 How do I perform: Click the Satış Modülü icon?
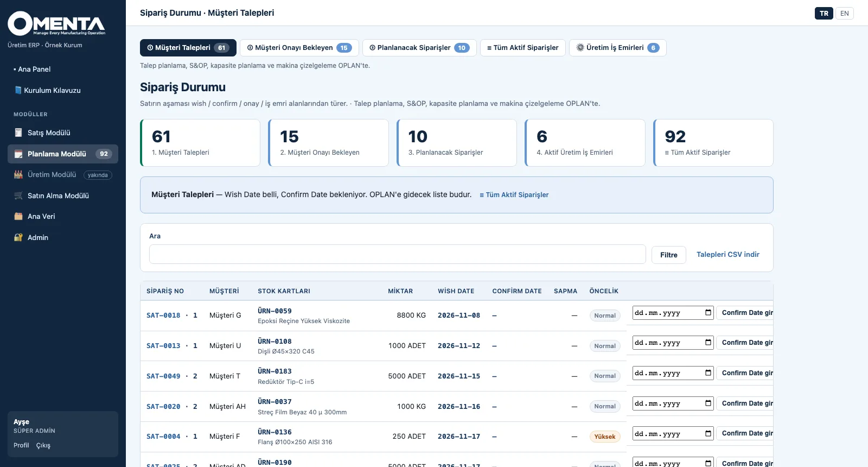[18, 132]
